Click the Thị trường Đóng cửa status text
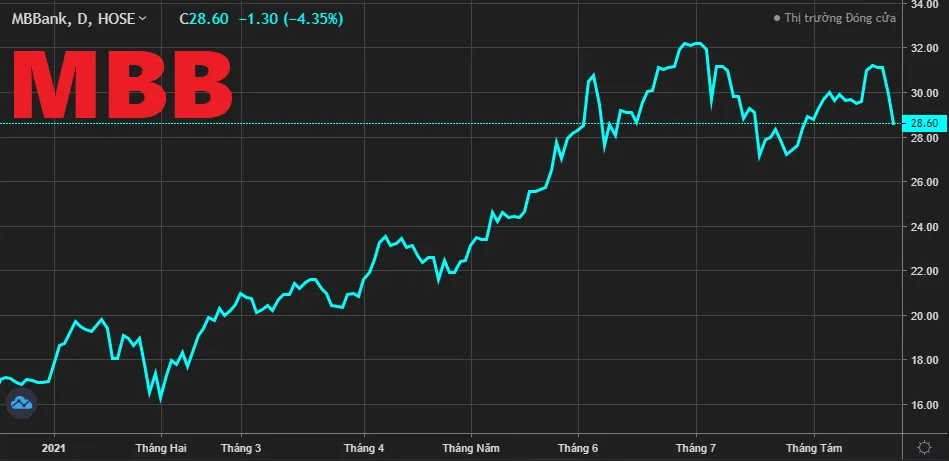The image size is (949, 461). [840, 18]
